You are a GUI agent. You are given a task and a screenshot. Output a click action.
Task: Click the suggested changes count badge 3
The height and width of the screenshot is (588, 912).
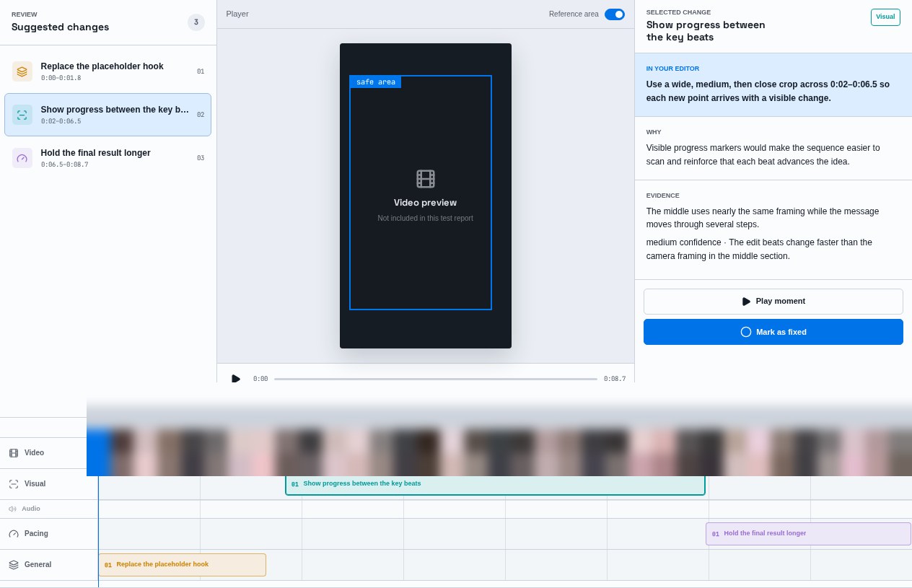(x=196, y=22)
